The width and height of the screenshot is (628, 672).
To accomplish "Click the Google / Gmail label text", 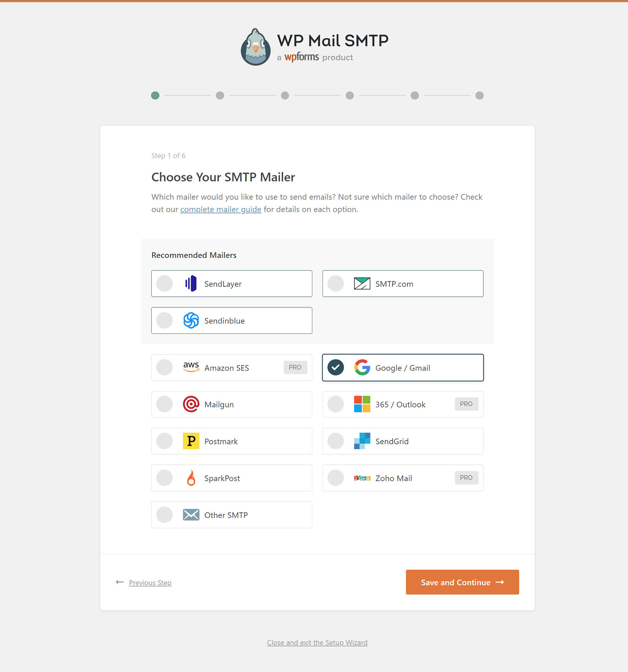I will [403, 368].
